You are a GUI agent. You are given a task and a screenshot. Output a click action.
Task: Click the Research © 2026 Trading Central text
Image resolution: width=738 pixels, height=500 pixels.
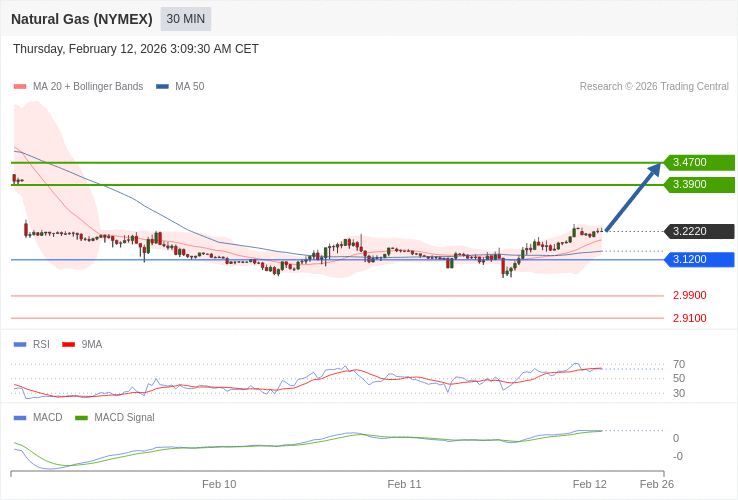(654, 87)
